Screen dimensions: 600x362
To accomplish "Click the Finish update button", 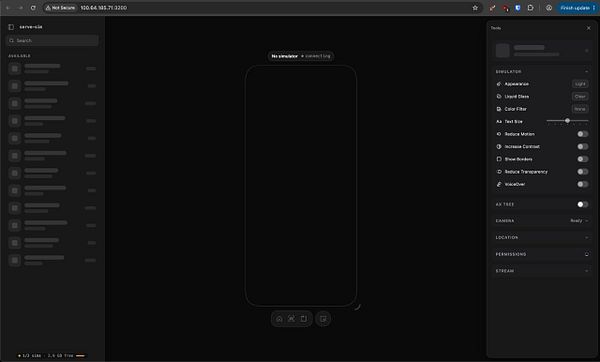I will click(x=577, y=8).
